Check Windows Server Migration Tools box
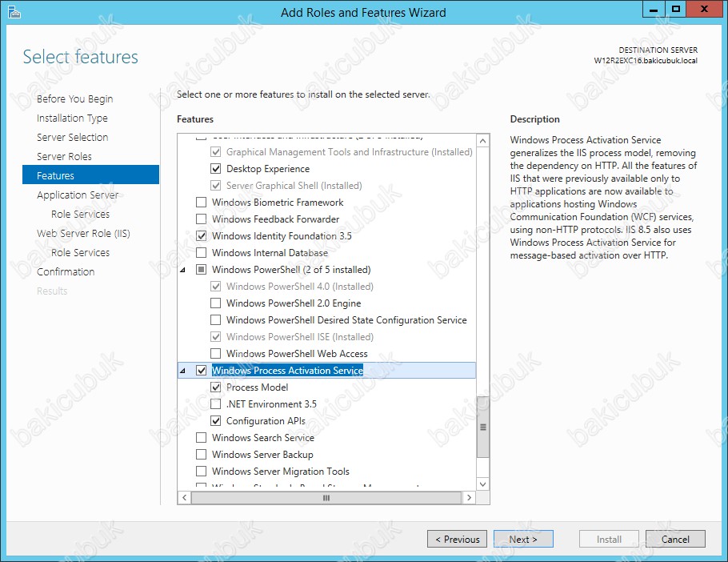 tap(201, 471)
